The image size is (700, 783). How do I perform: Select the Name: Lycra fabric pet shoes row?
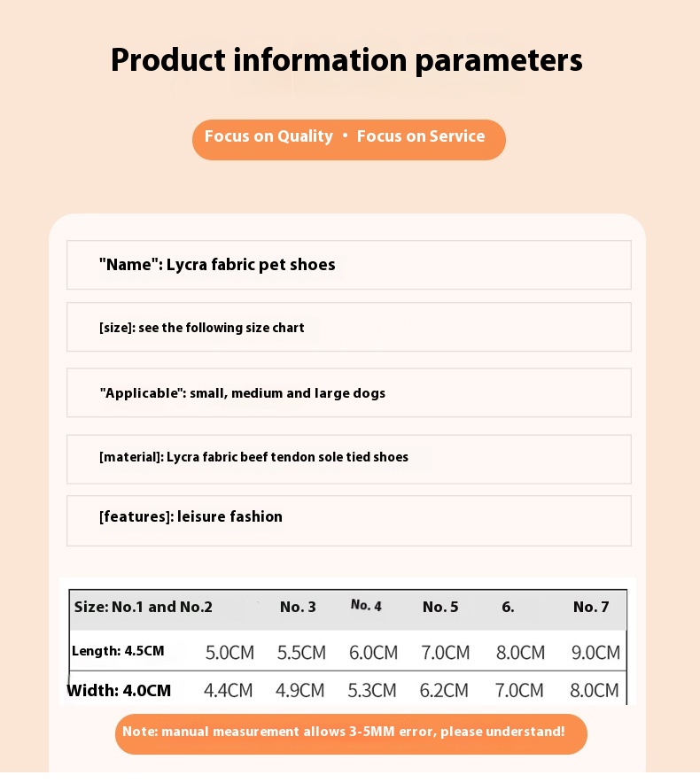[348, 265]
